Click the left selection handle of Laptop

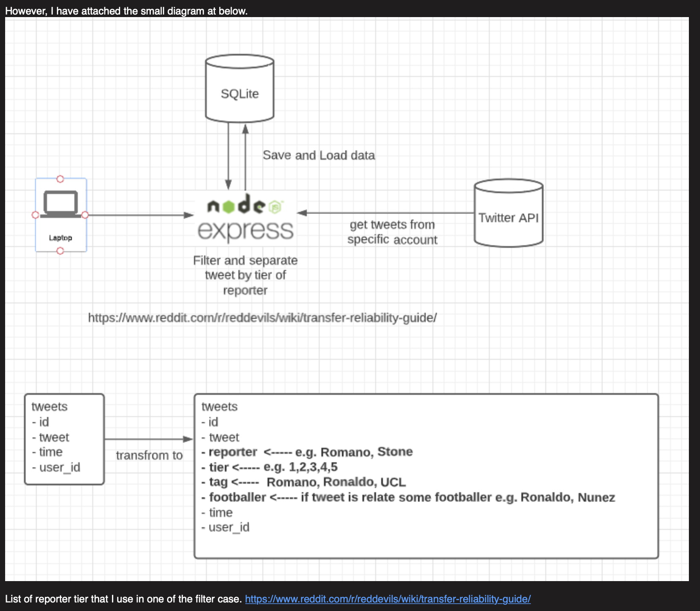[x=35, y=215]
